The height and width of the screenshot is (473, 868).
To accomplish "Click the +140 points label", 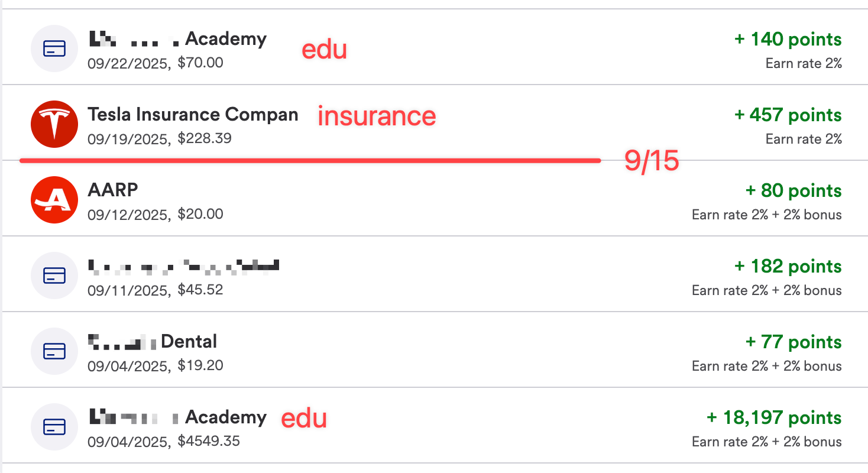I will coord(788,39).
